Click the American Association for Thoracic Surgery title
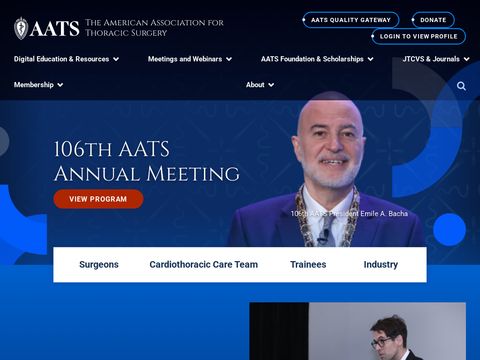The image size is (480, 360). coord(154,28)
